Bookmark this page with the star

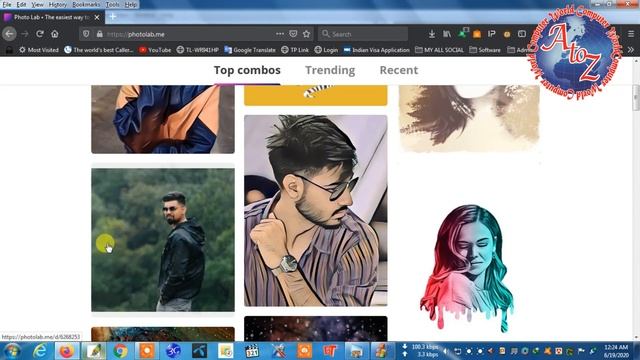[307, 34]
